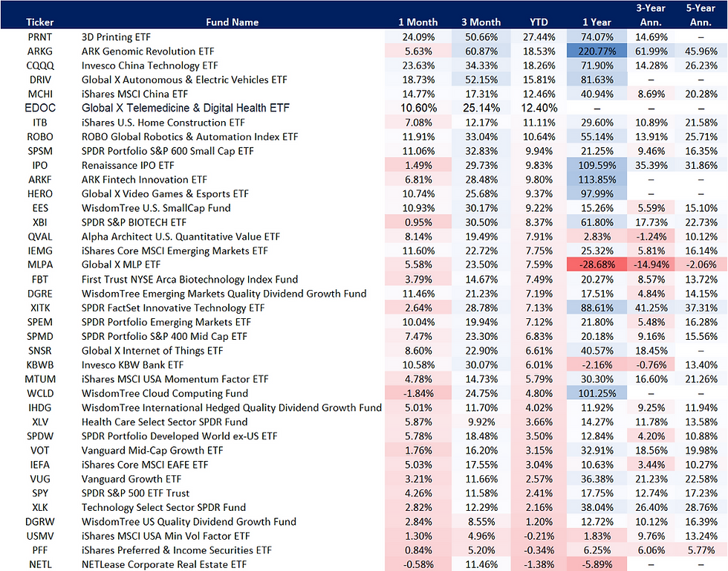728x571 pixels.
Task: Click the 12.40% YTD cell for EDOC
Action: pyautogui.click(x=539, y=108)
